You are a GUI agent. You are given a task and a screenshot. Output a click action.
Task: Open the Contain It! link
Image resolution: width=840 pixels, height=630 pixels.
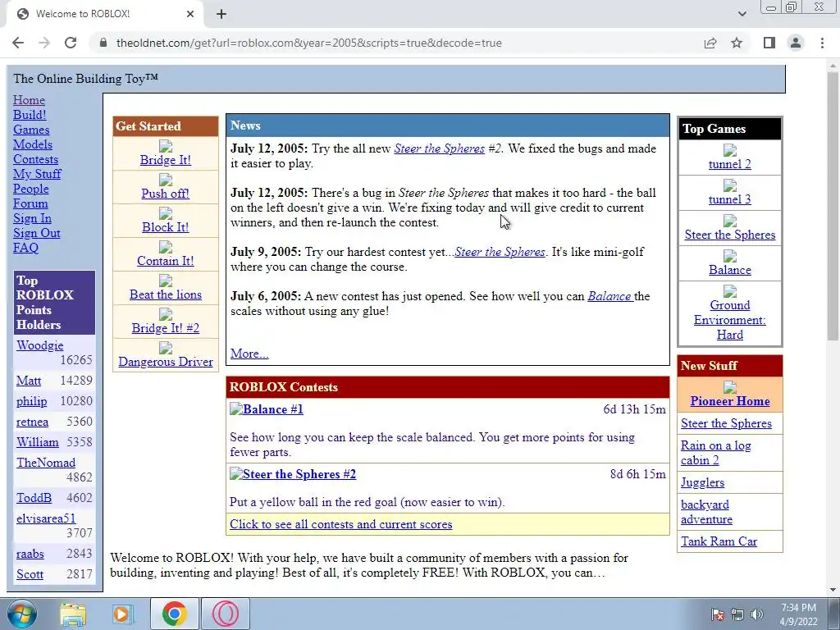pos(166,261)
